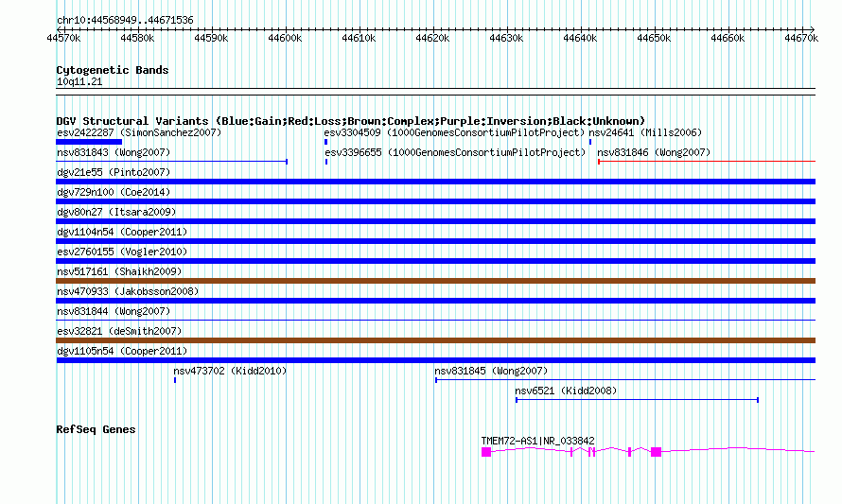
Task: Click the chr10:44568949..44671536 coordinates text
Action: click(x=125, y=21)
